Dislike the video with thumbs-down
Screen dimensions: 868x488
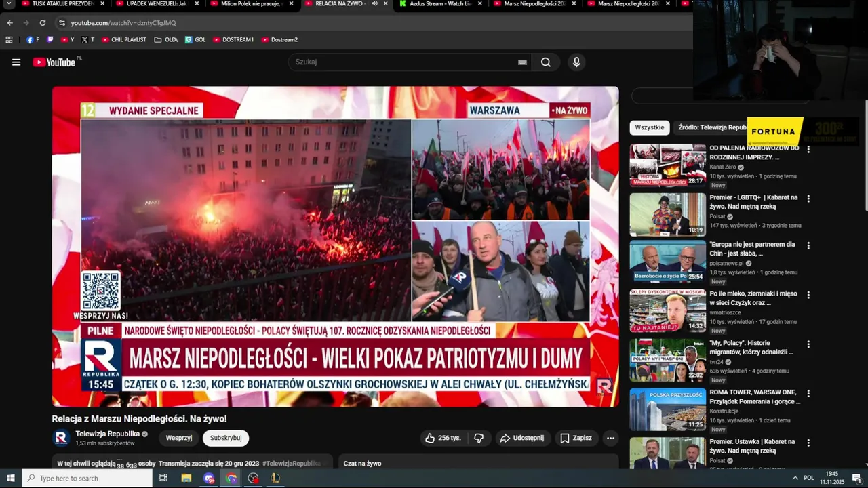point(479,438)
